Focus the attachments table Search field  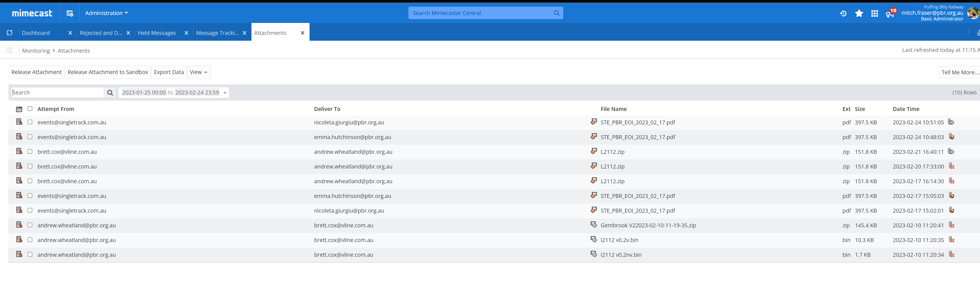(57, 92)
